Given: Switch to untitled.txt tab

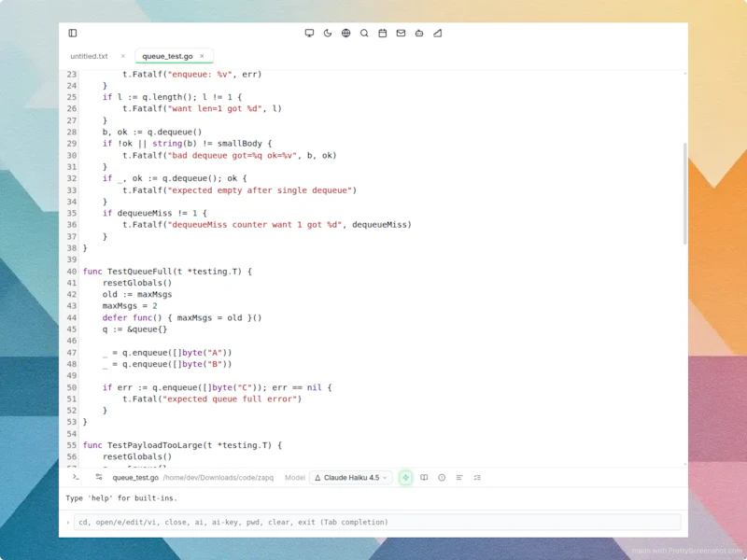Looking at the screenshot, I should pyautogui.click(x=89, y=56).
